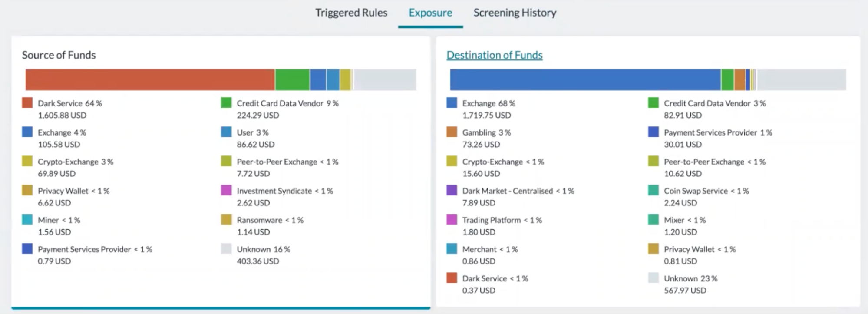868x314 pixels.
Task: Click the red Dark Service segment in Source bar
Action: tap(150, 80)
